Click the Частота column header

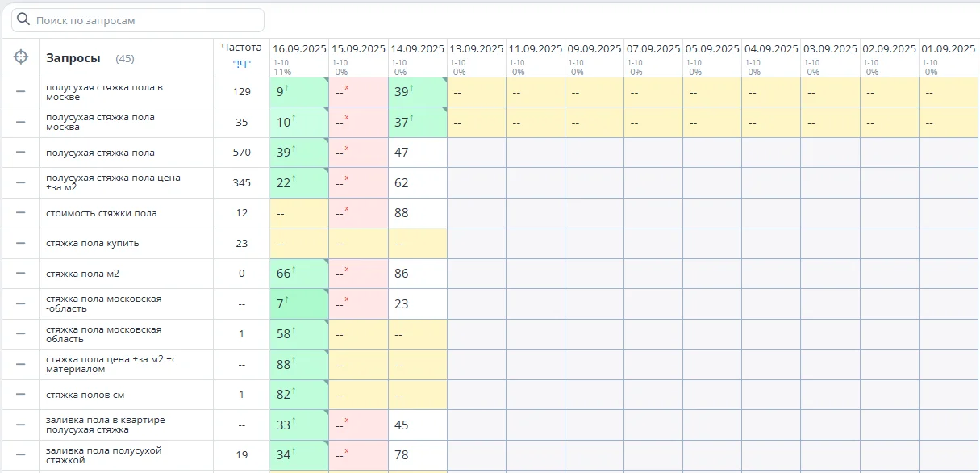(x=241, y=48)
